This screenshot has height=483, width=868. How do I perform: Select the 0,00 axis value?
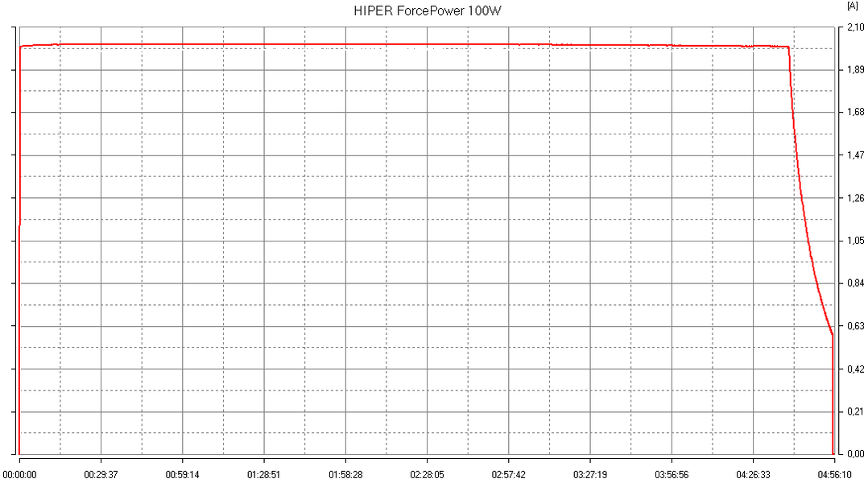855,454
